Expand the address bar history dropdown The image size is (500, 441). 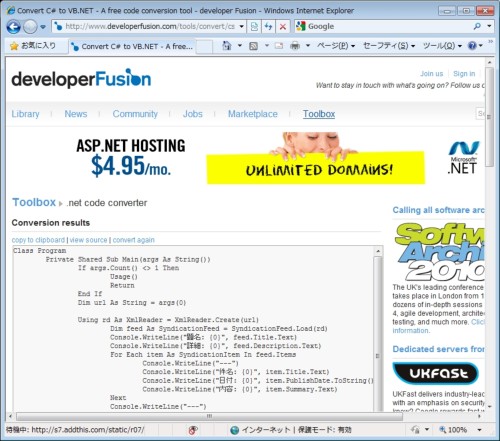242,26
